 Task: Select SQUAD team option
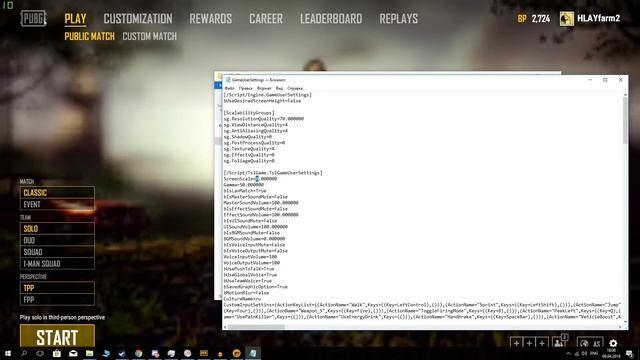pyautogui.click(x=57, y=252)
